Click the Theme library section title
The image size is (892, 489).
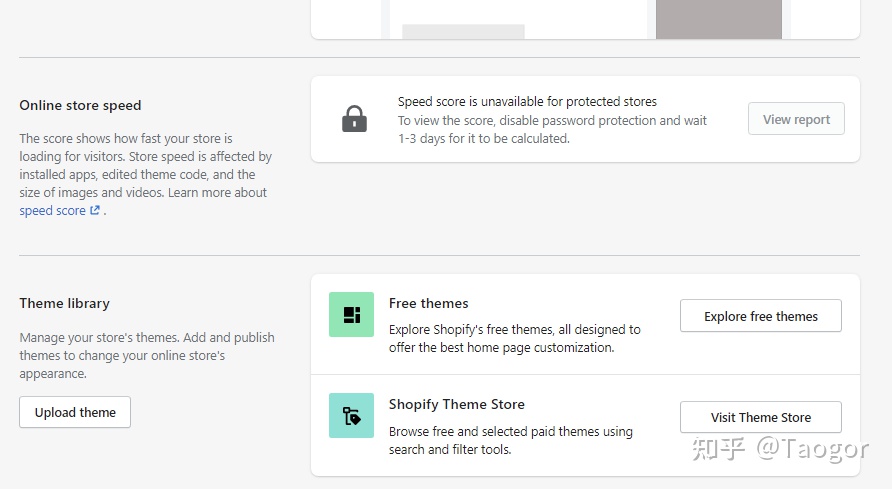[64, 303]
